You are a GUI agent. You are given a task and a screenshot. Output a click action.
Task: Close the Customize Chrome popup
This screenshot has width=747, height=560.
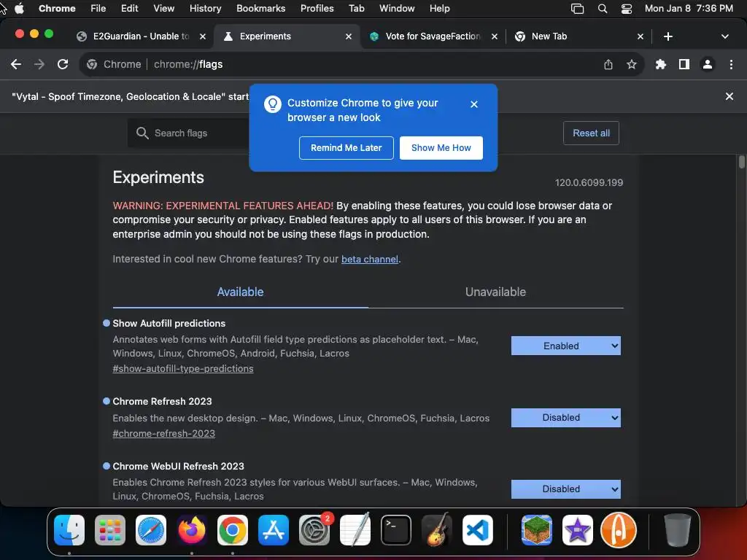pos(474,104)
